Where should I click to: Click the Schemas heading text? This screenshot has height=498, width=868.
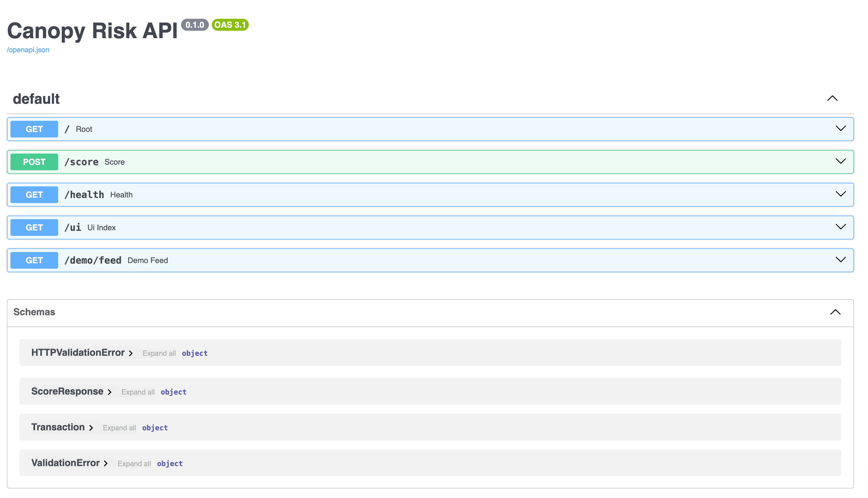tap(34, 312)
